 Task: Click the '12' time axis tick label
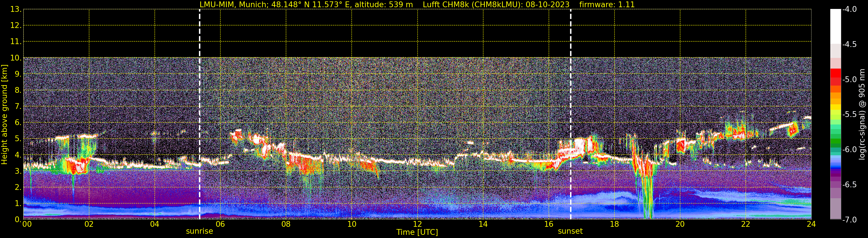417,224
